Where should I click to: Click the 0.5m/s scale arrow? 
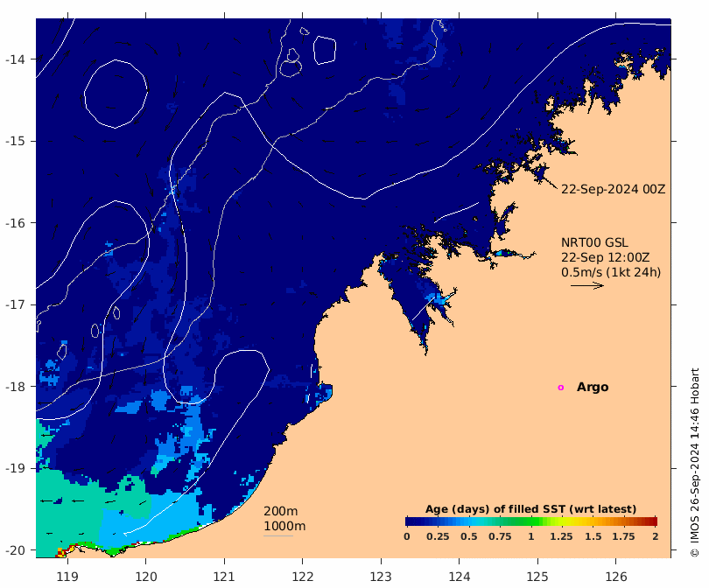click(587, 285)
